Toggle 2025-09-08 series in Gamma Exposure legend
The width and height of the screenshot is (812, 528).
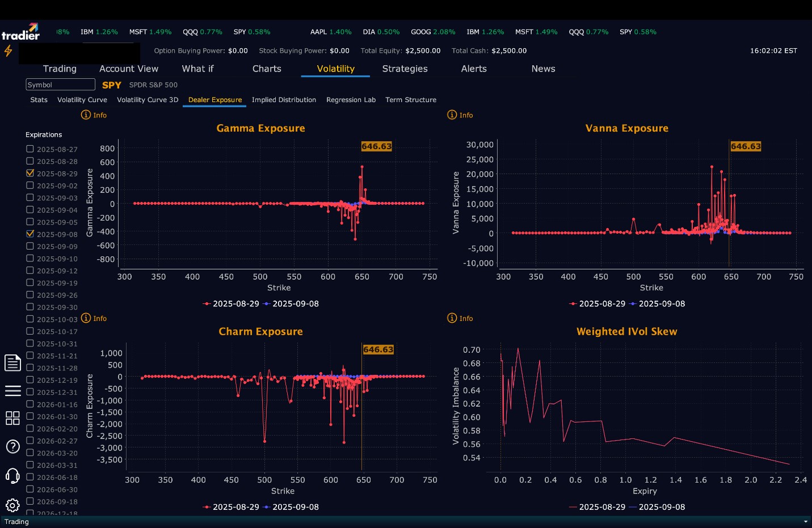(291, 303)
